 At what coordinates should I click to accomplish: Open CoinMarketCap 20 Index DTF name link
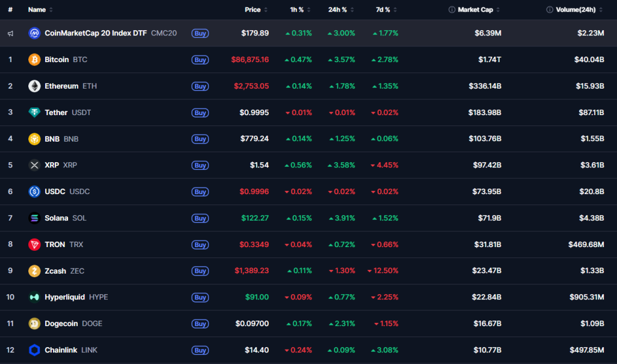[111, 33]
